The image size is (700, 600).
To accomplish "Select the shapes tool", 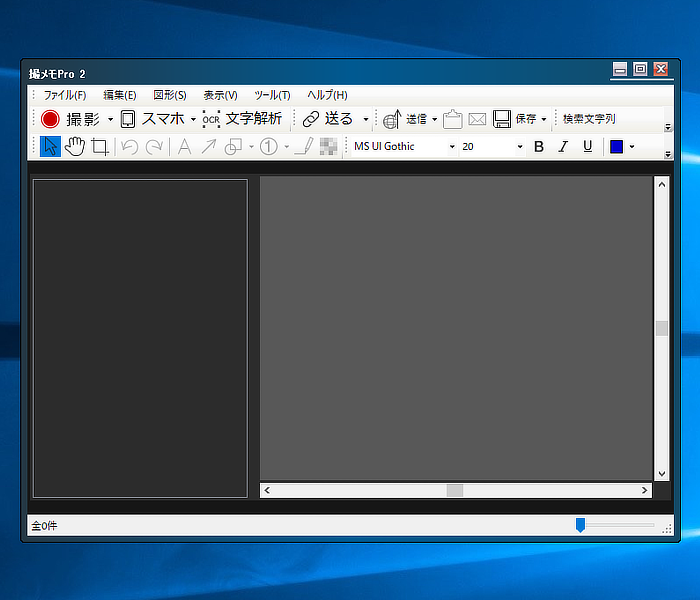I will click(233, 146).
